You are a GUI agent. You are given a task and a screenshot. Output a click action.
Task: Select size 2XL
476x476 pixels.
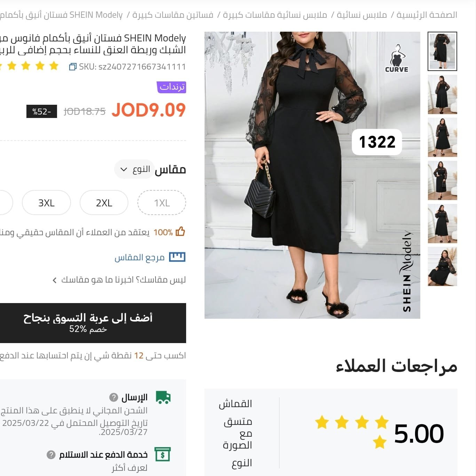[104, 203]
